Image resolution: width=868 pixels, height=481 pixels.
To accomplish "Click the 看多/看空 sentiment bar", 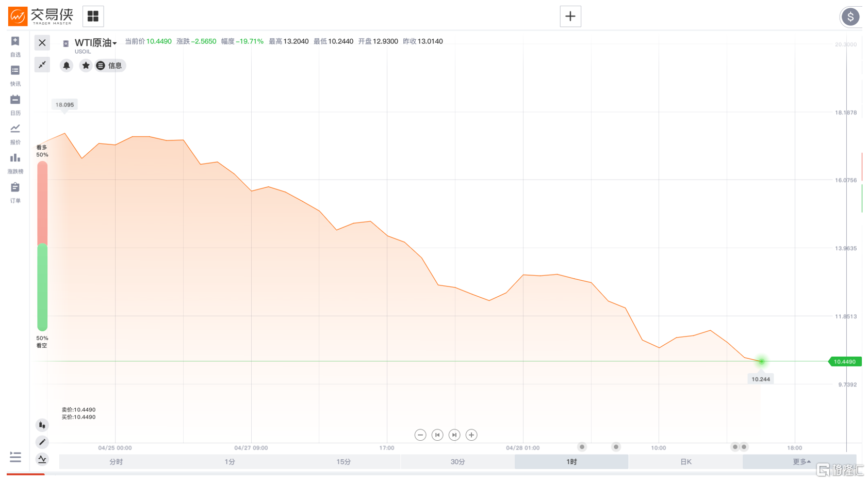I will pos(42,246).
